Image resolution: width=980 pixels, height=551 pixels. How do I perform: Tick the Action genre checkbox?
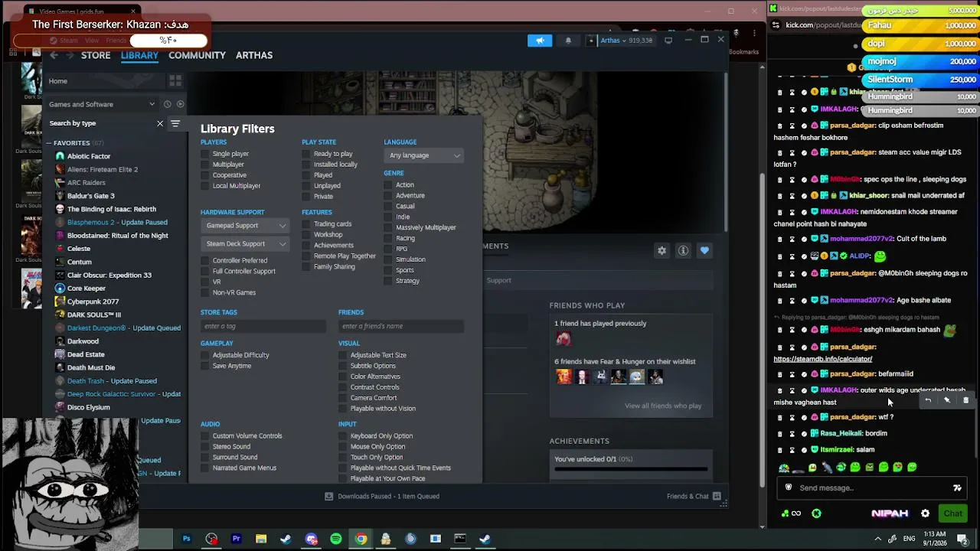[x=388, y=184]
